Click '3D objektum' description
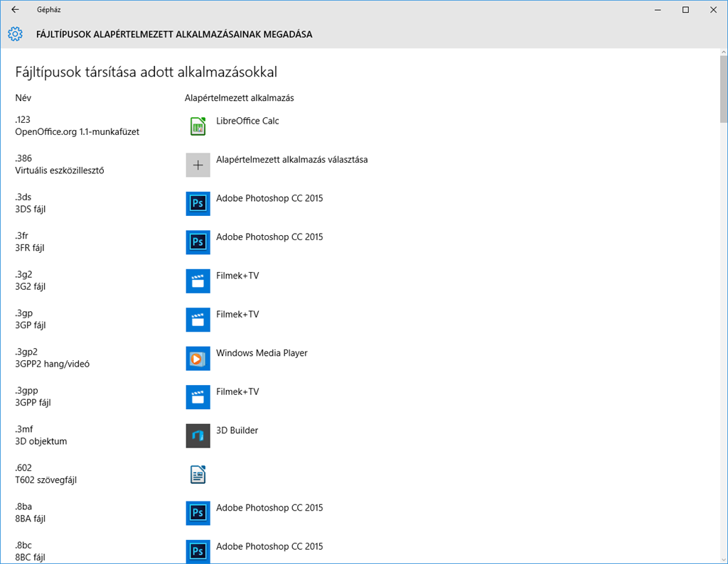Viewport: 728px width, 564px height. click(x=41, y=441)
